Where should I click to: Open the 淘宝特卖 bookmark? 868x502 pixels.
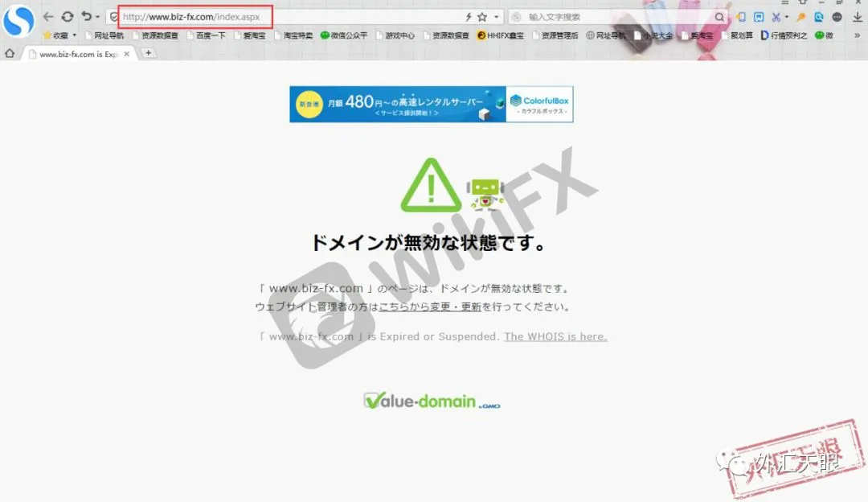click(x=293, y=35)
